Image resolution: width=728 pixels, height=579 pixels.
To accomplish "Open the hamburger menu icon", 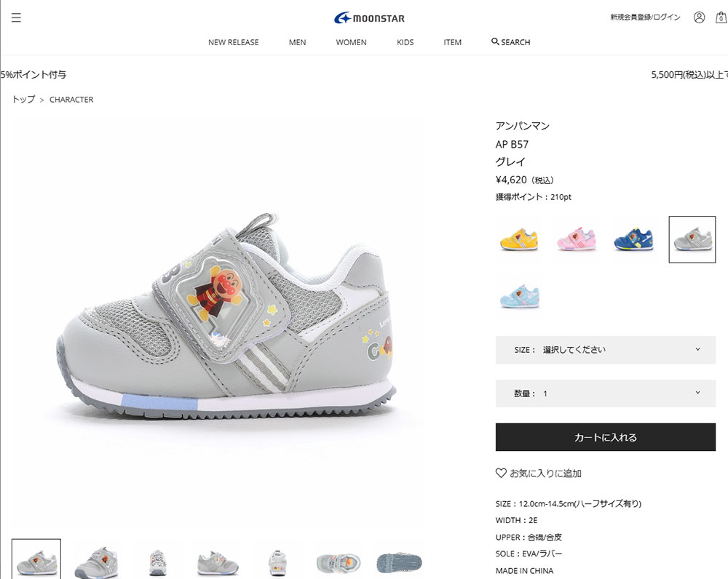I will pos(16,17).
